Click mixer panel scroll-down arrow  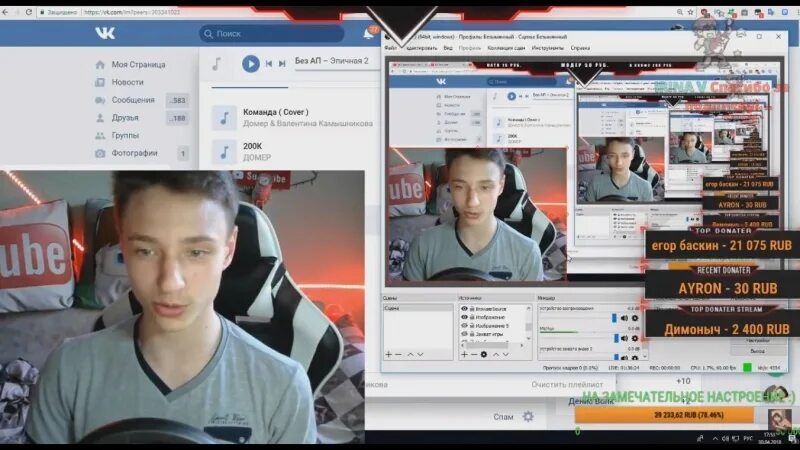tap(644, 357)
